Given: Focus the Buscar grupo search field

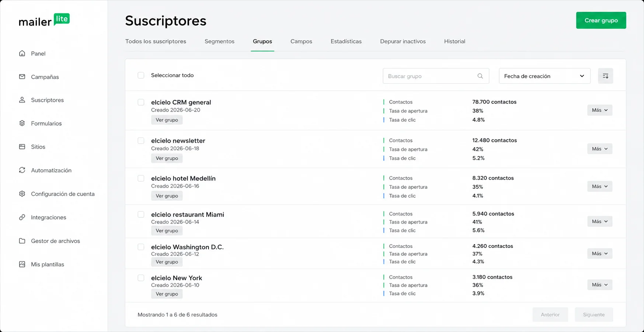Looking at the screenshot, I should [x=436, y=76].
